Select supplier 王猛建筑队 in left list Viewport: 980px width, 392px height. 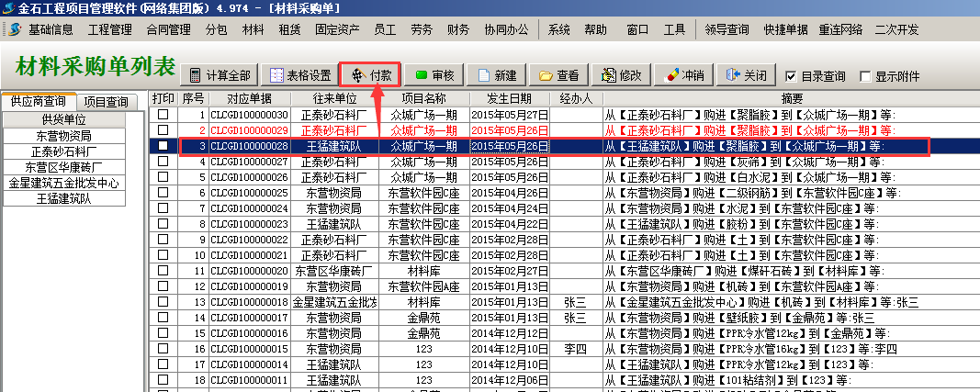point(63,199)
